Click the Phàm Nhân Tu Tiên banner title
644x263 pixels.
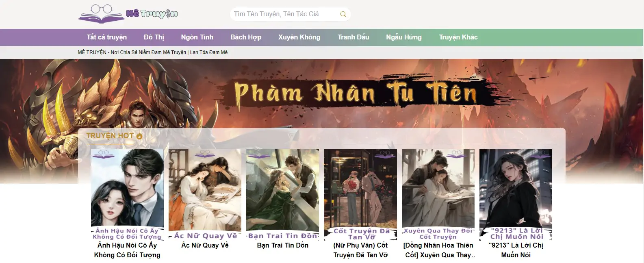click(x=354, y=93)
